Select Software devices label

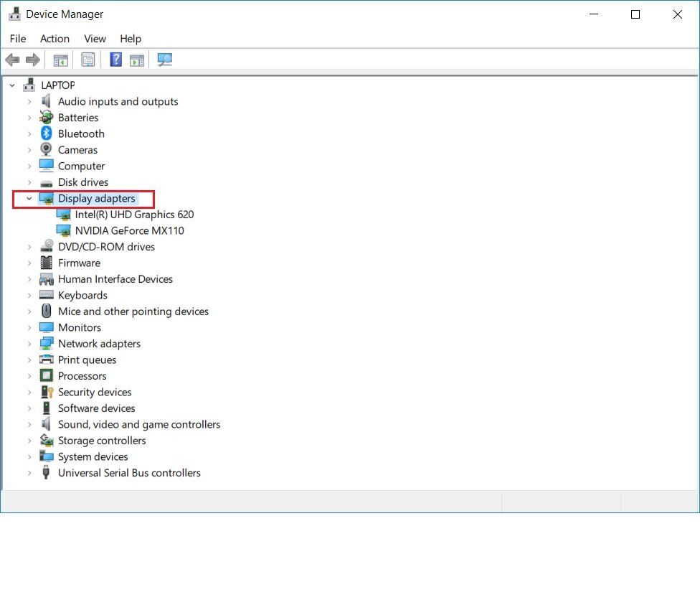(96, 408)
